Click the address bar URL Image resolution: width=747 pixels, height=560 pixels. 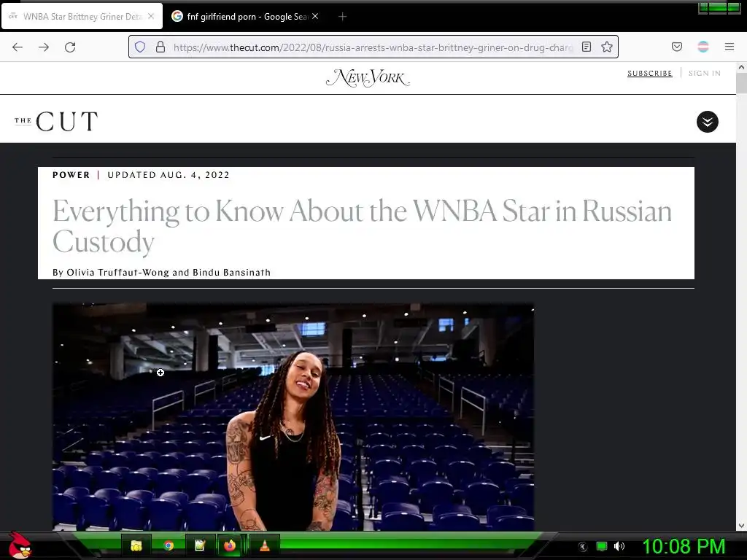(373, 47)
